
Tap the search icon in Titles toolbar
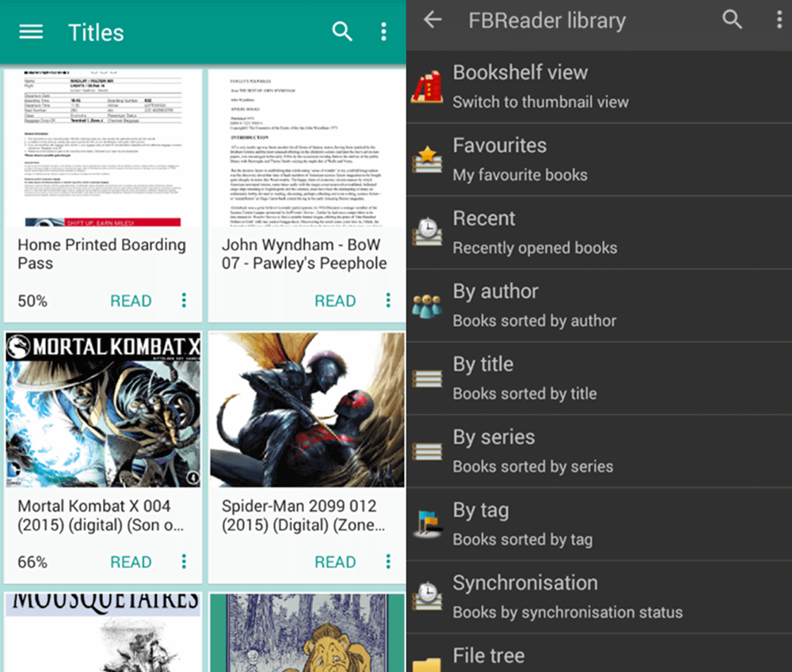(342, 32)
